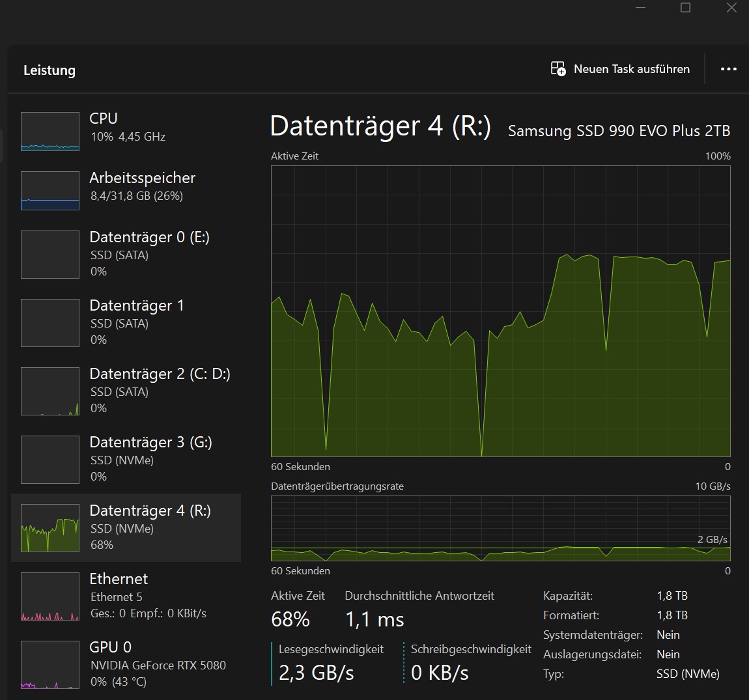Open Datenträger 0 (E:) performance view
Screen dimensions: 749x700
click(149, 238)
